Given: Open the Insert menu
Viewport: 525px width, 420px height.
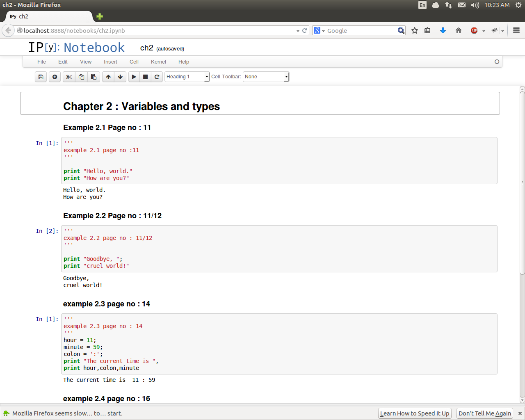Looking at the screenshot, I should [x=110, y=62].
